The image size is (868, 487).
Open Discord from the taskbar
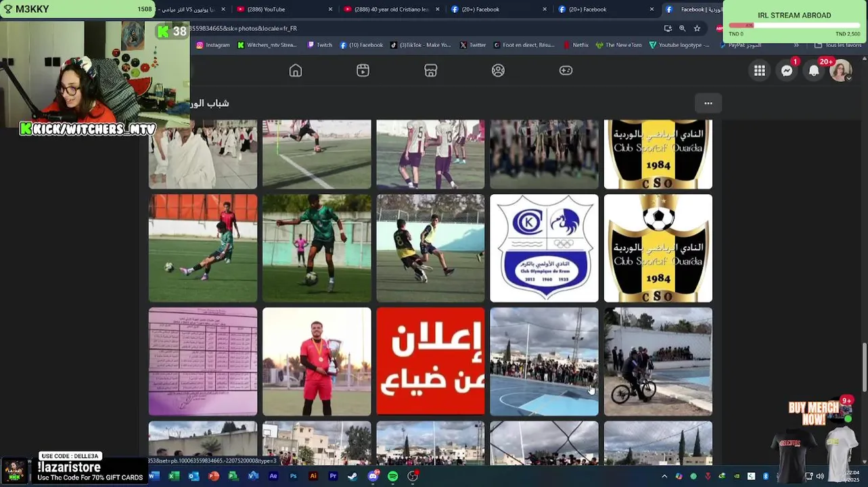click(x=373, y=476)
